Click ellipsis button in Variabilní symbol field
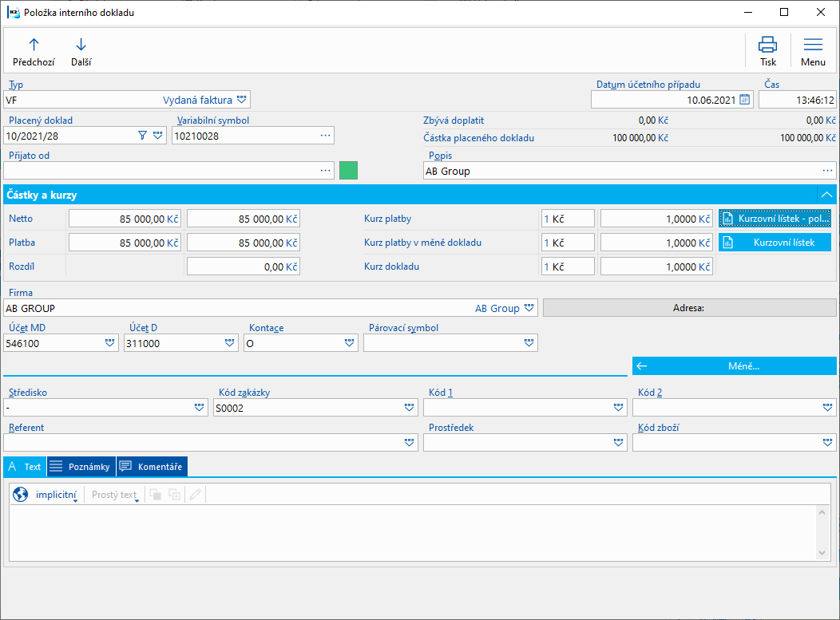 click(325, 136)
